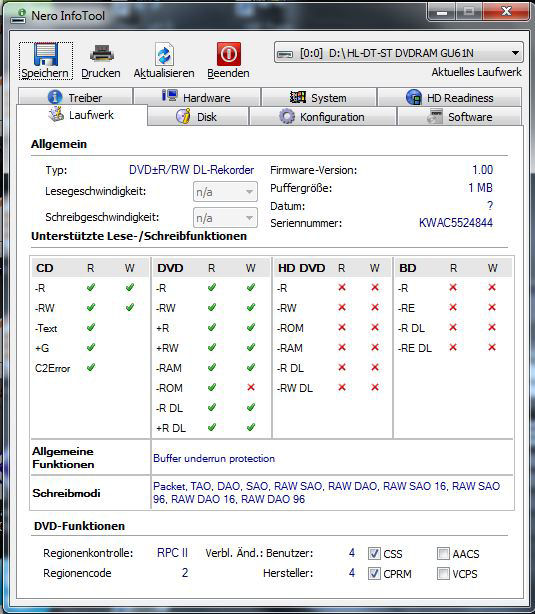Viewport: 535px width, 614px height.
Task: Toggle the CSS checkbox
Action: pyautogui.click(x=374, y=554)
